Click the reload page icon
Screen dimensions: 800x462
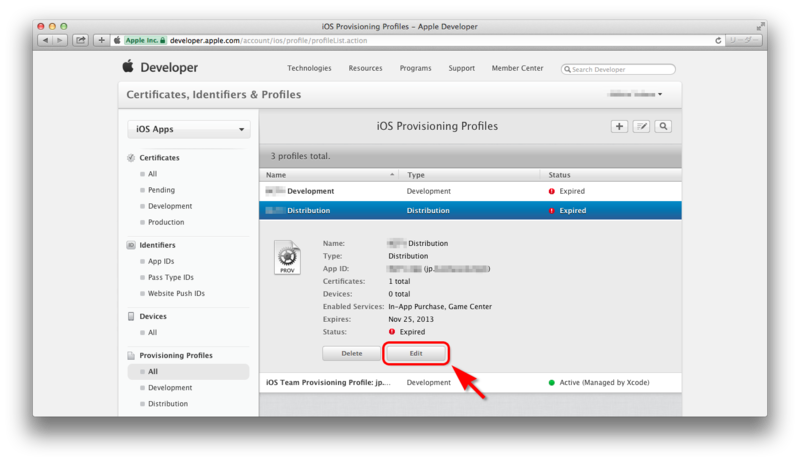click(x=718, y=40)
